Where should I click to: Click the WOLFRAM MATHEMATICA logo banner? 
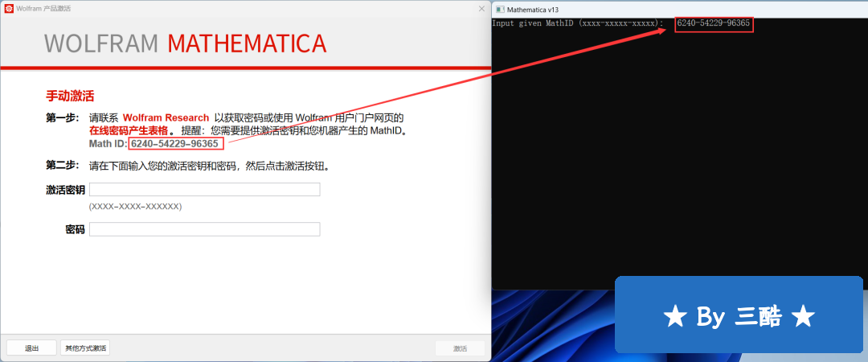(186, 43)
